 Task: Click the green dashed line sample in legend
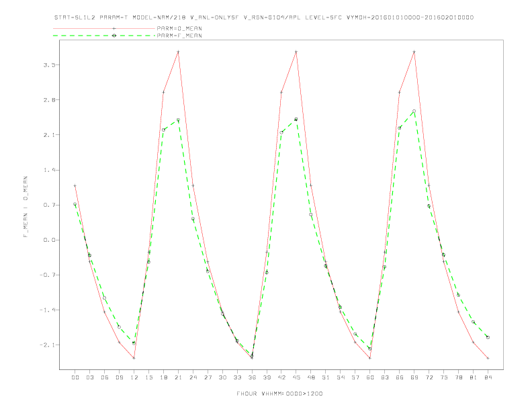[x=104, y=36]
